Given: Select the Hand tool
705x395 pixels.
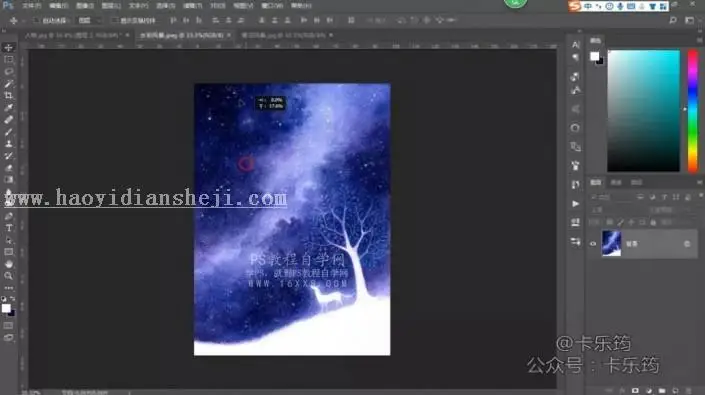Looking at the screenshot, I should pyautogui.click(x=9, y=264).
